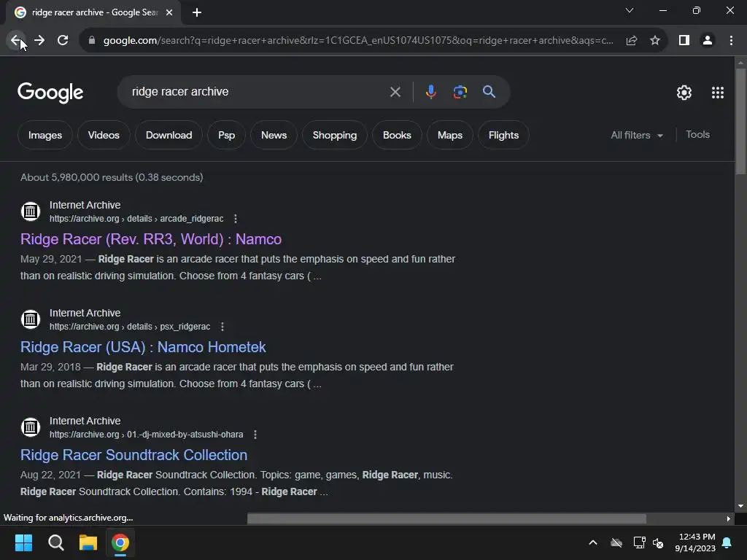Switch to Maps results
Screen dimensions: 747x560
tap(449, 135)
